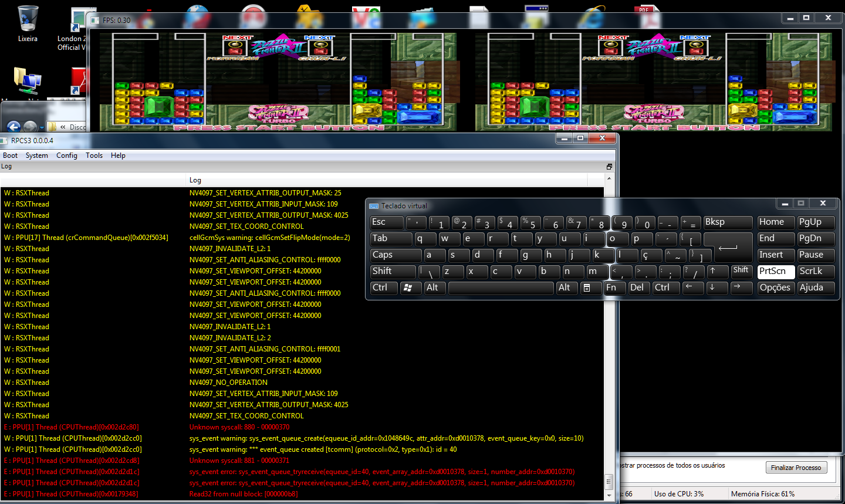The height and width of the screenshot is (504, 845).
Task: Click the Esc key on virtual keyboard
Action: pyautogui.click(x=387, y=222)
